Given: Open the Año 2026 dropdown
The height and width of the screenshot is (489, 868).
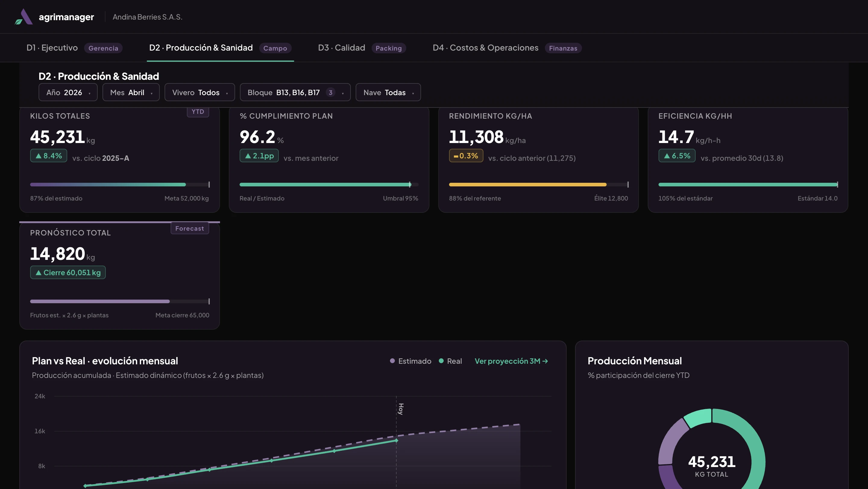Looking at the screenshot, I should 68,92.
